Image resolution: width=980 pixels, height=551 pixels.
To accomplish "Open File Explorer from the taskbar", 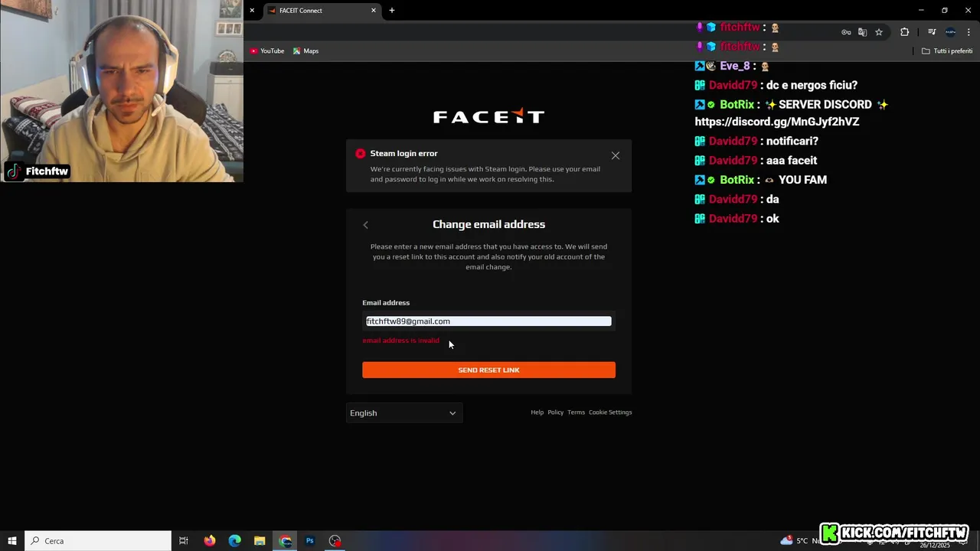I will pyautogui.click(x=260, y=541).
